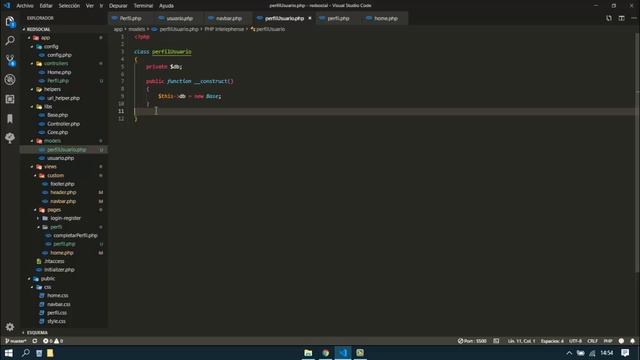Open style.css in the explorer
This screenshot has height=360, width=640.
(56, 321)
